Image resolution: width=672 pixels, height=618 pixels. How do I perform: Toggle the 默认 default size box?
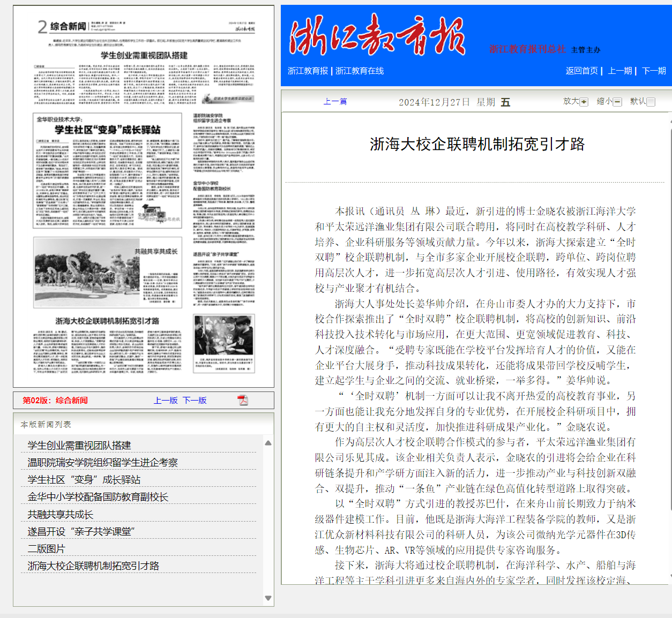pos(651,102)
